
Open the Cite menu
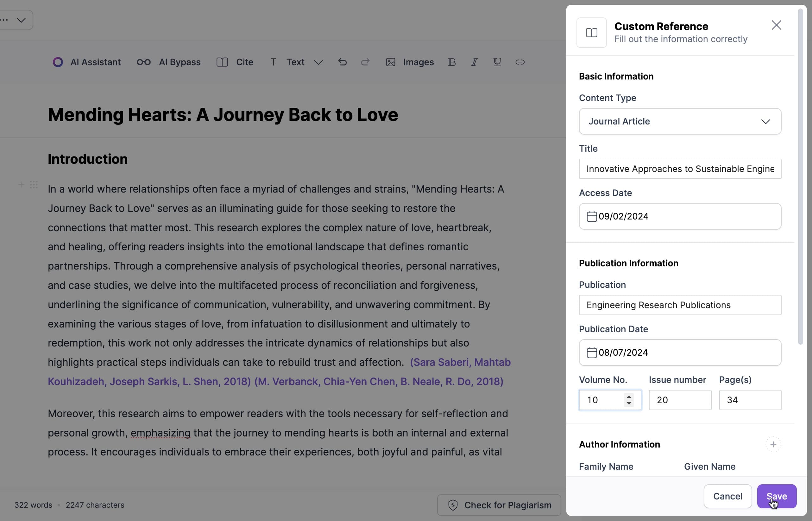[235, 62]
